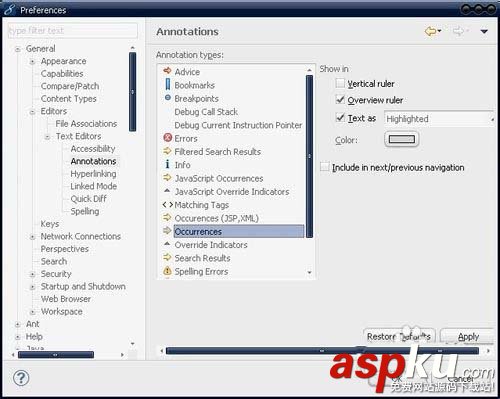This screenshot has width=500, height=399.
Task: Expand the Workspace tree node
Action: 33,312
